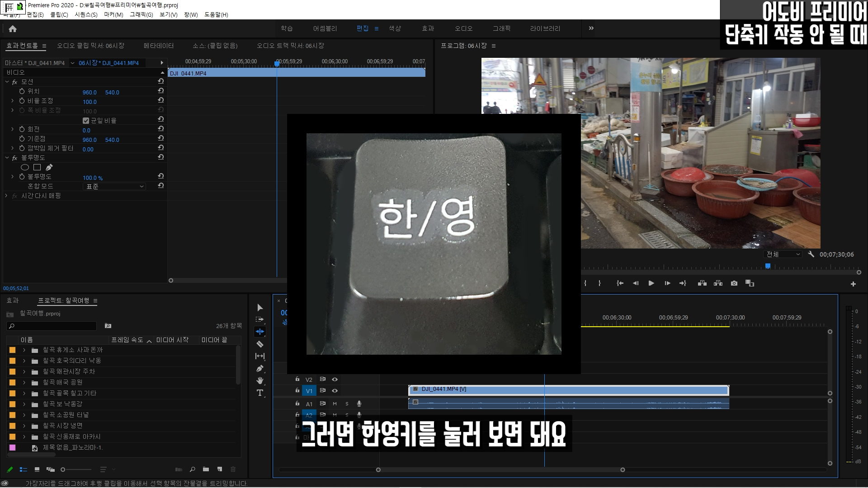
Task: Click the free draw bezier pen mask icon
Action: coord(49,167)
